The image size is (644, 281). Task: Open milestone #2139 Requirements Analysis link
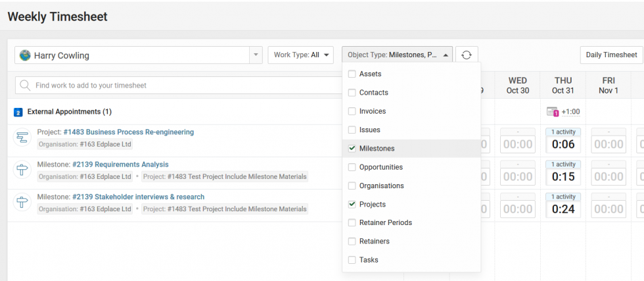(x=120, y=164)
